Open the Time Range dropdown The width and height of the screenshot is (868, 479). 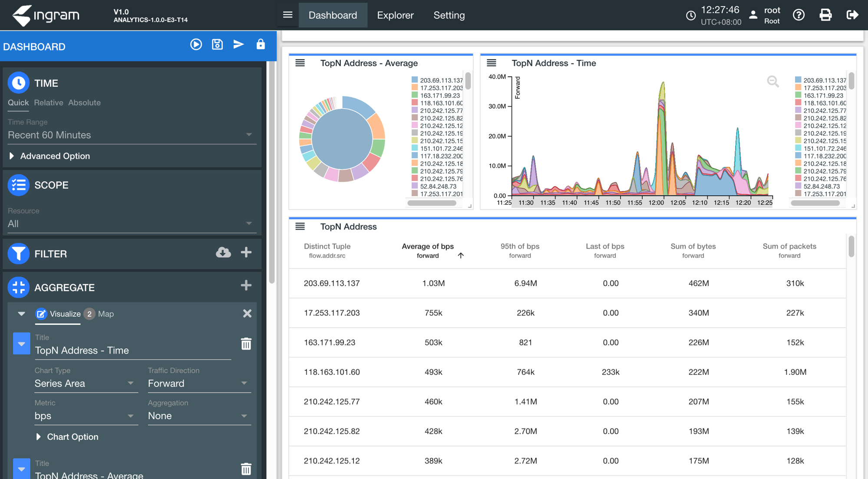tap(130, 135)
